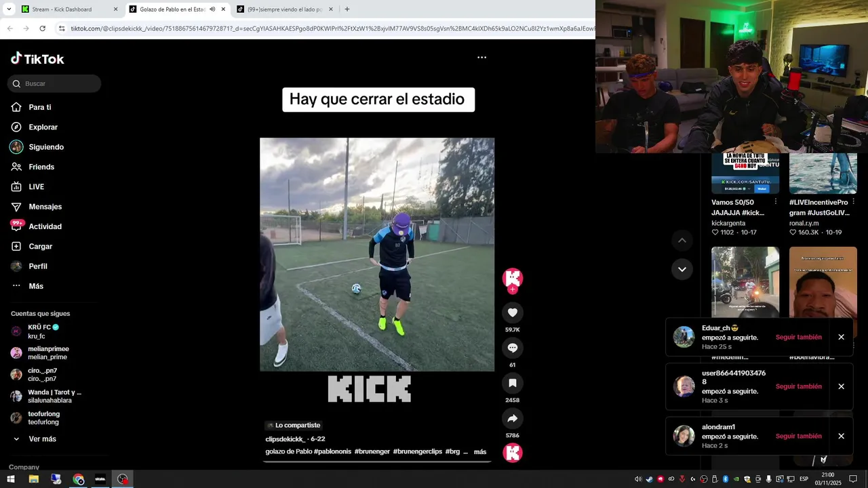Reload the page in Chrome
Screen dimensions: 868x488
43,28
